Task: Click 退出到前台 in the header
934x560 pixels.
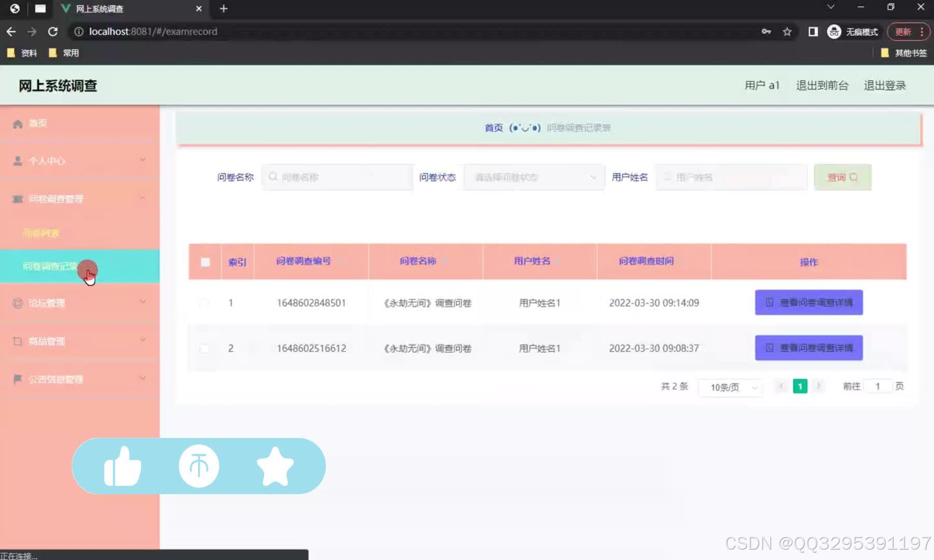Action: (822, 86)
